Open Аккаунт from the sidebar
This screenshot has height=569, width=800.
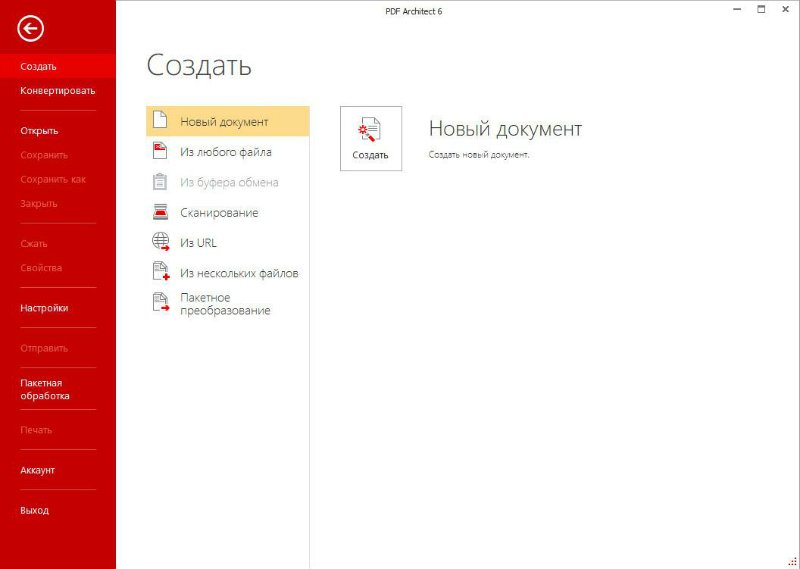pyautogui.click(x=37, y=471)
